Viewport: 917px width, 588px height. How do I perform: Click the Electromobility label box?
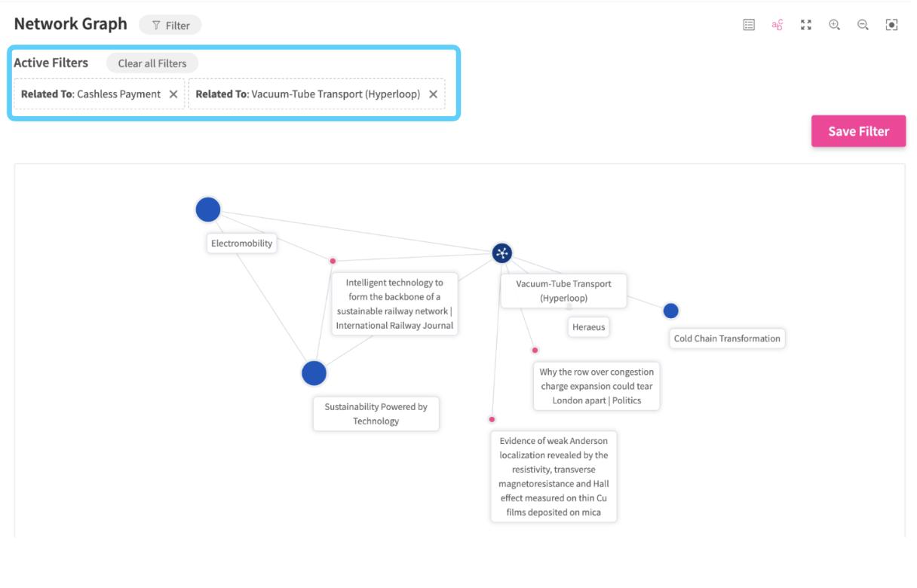click(241, 243)
